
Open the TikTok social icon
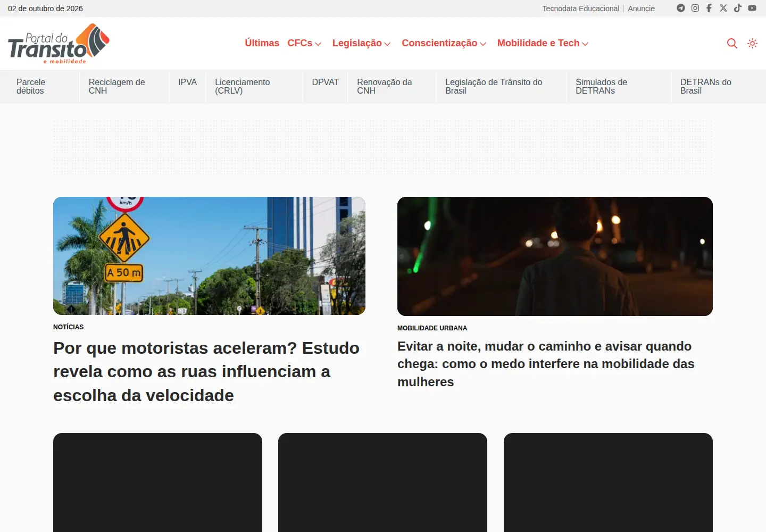coord(738,8)
